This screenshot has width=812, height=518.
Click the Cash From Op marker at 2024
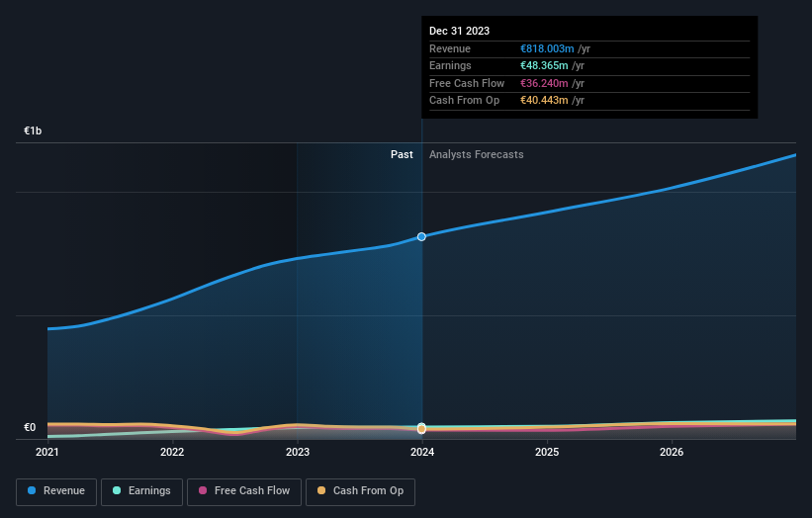[421, 429]
